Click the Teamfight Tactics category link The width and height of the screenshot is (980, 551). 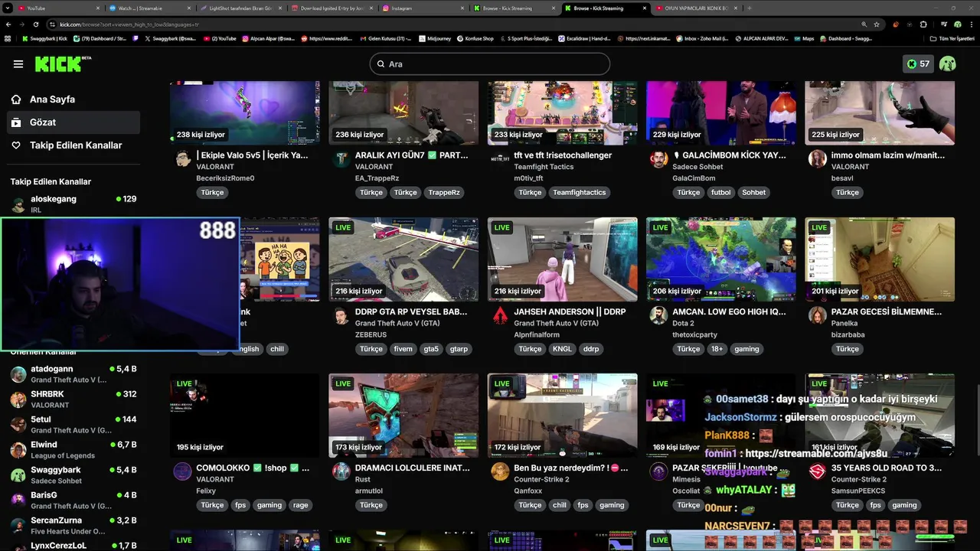pyautogui.click(x=544, y=167)
